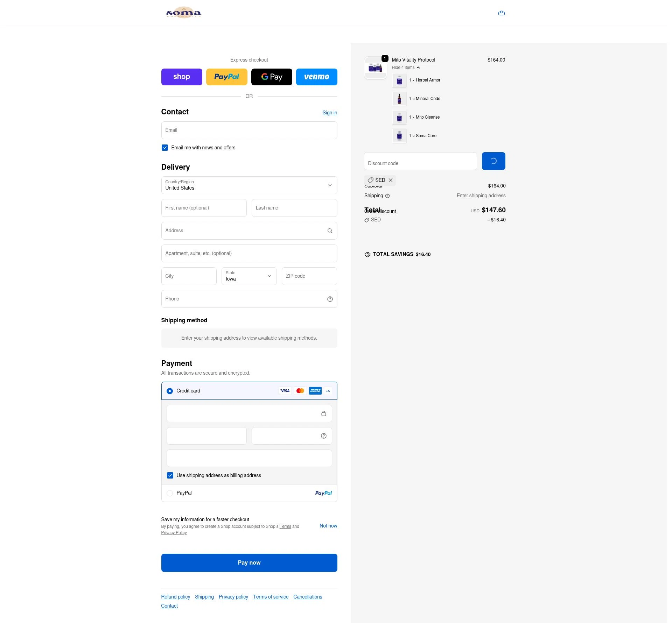Click the Pay now button
This screenshot has height=623, width=672.
coord(249,563)
